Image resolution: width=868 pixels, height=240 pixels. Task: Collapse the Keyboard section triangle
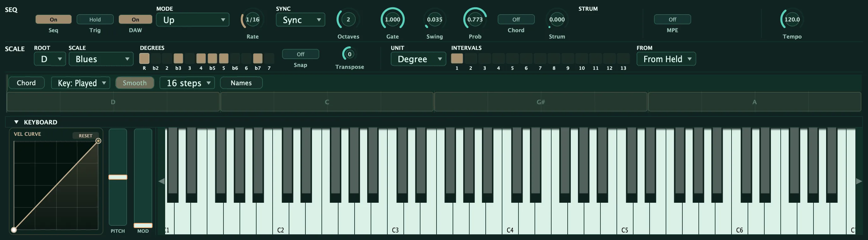click(x=16, y=122)
